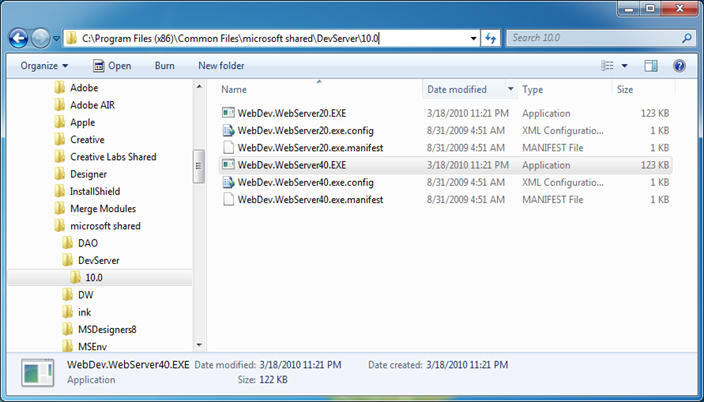The height and width of the screenshot is (402, 704).
Task: Select the WebDev.WebServer20.exe.config file icon
Action: coord(229,131)
